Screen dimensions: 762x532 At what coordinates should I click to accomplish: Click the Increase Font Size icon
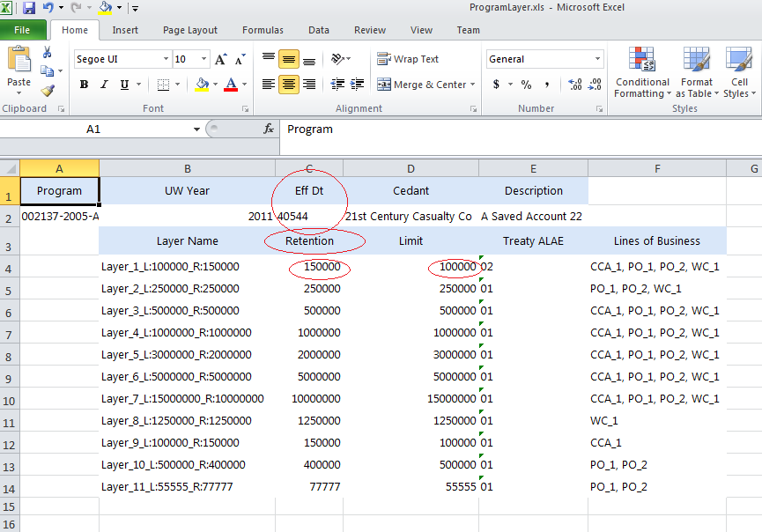point(221,59)
